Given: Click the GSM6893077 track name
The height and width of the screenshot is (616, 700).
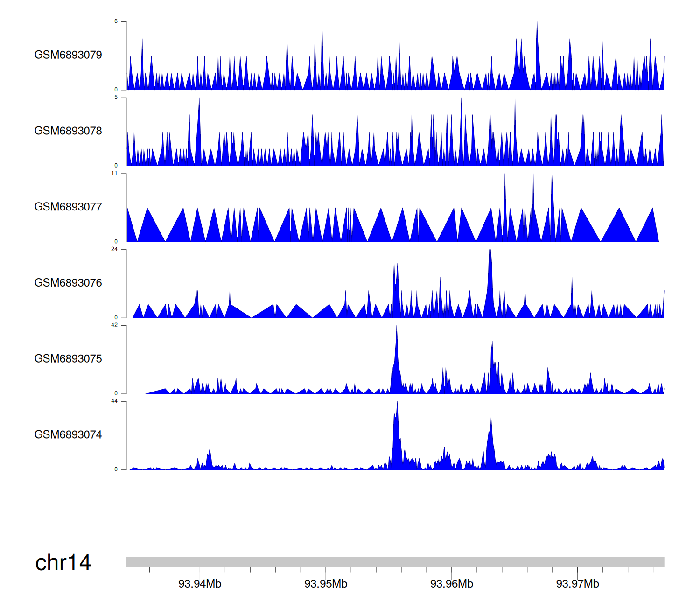Looking at the screenshot, I should (x=68, y=207).
